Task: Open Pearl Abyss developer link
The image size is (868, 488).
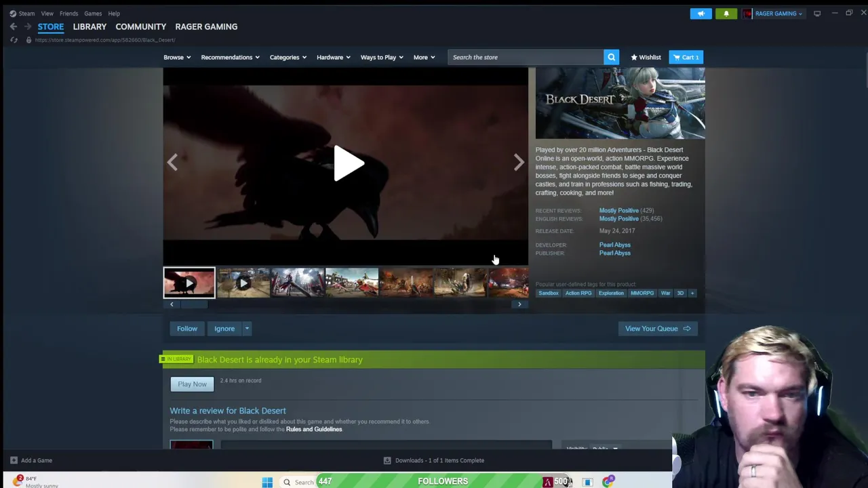Action: tap(614, 245)
